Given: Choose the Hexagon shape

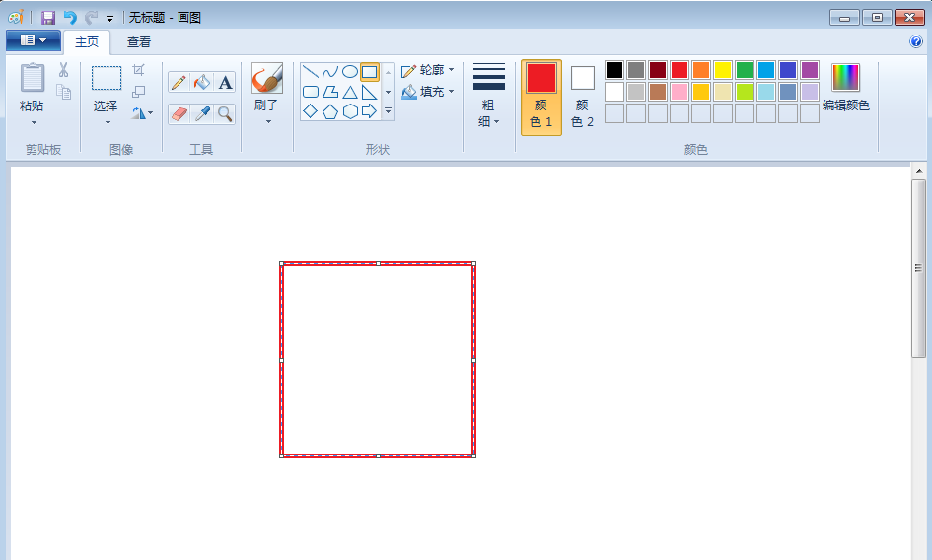Looking at the screenshot, I should point(350,111).
